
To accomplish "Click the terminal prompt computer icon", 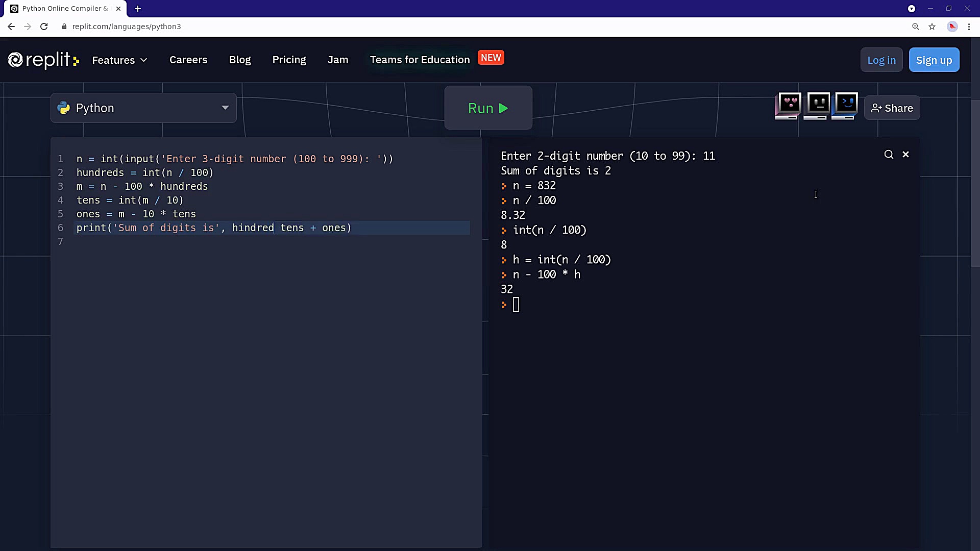I will (845, 106).
